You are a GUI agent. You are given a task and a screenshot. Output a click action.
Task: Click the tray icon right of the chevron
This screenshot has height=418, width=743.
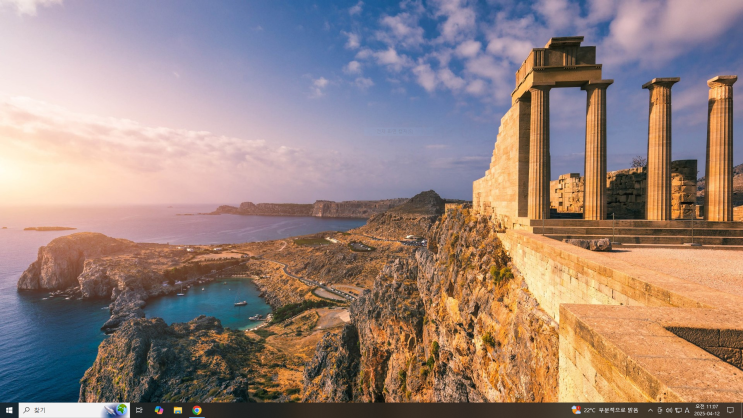[x=660, y=410]
